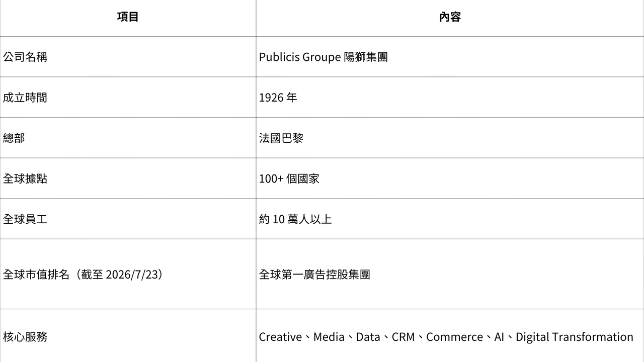
Task: Select the 全球第一廣告控股集團 cell
Action: click(450, 274)
